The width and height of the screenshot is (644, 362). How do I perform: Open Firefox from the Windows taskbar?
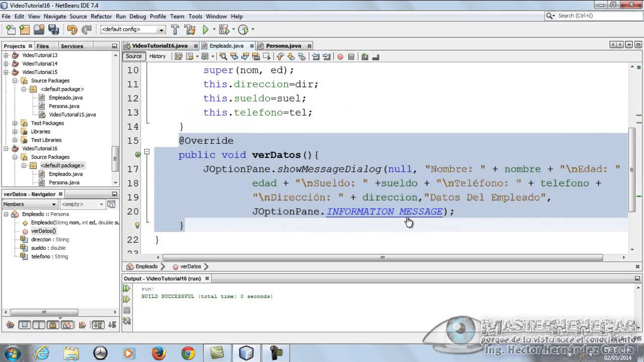pos(158,353)
